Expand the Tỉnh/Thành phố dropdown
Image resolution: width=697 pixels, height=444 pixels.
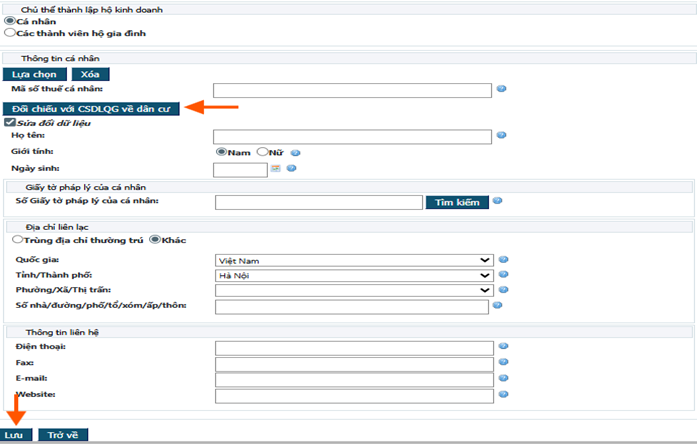coord(354,274)
